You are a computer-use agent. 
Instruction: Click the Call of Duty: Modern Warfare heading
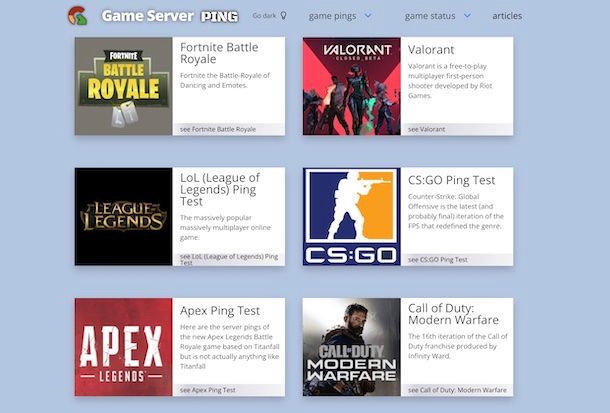(x=453, y=314)
